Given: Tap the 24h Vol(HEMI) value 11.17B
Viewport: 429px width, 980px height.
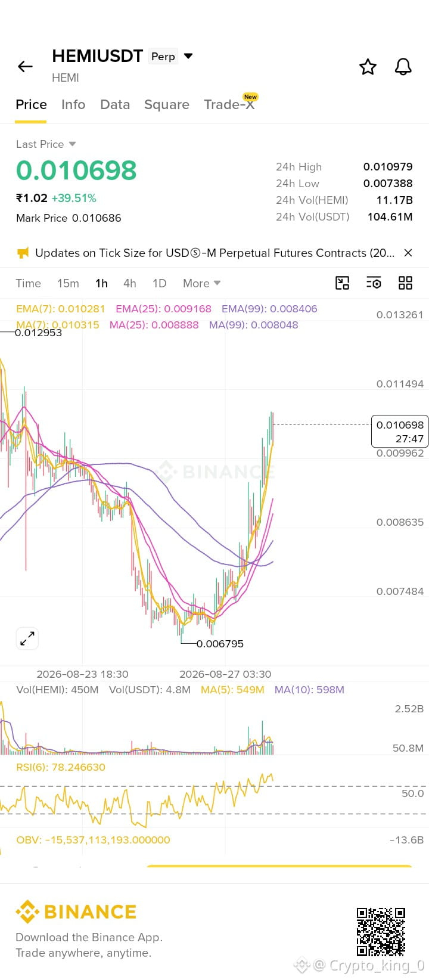Looking at the screenshot, I should click(394, 200).
